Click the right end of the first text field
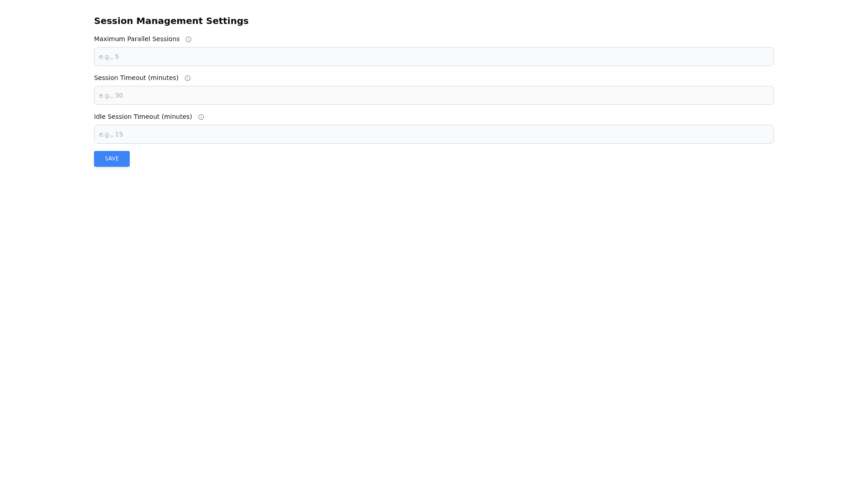868x488 pixels. (764, 56)
